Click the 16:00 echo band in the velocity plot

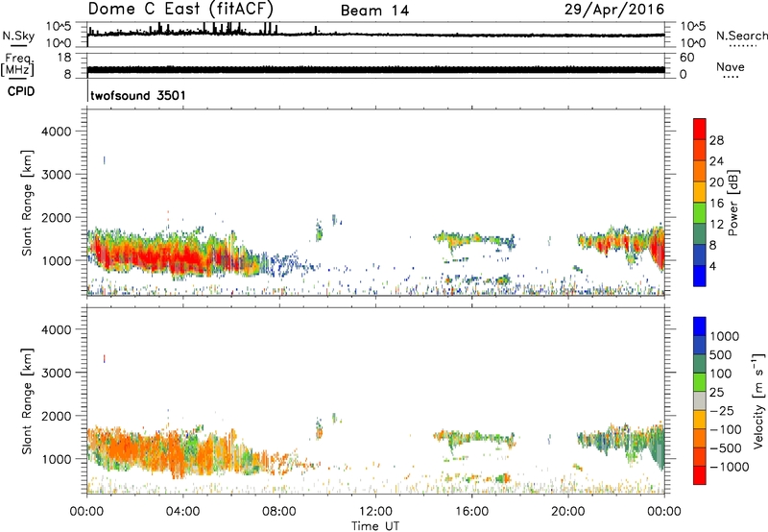[474, 437]
